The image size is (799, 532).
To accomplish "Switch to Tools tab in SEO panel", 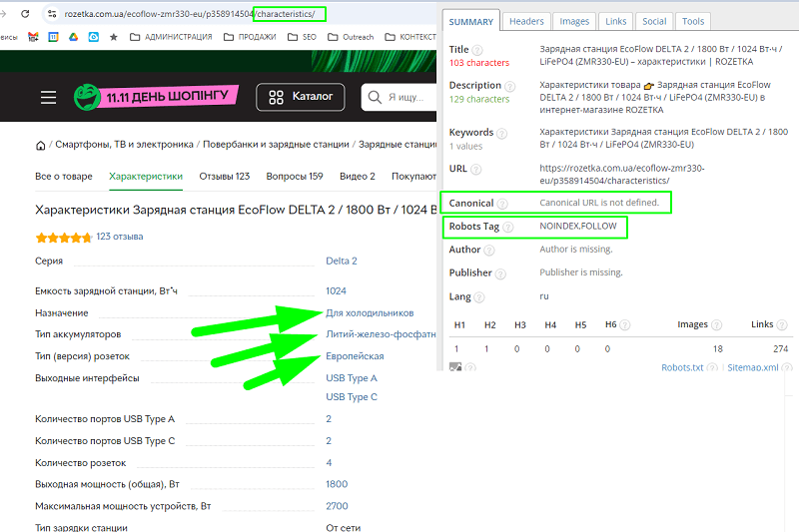I will [x=693, y=21].
